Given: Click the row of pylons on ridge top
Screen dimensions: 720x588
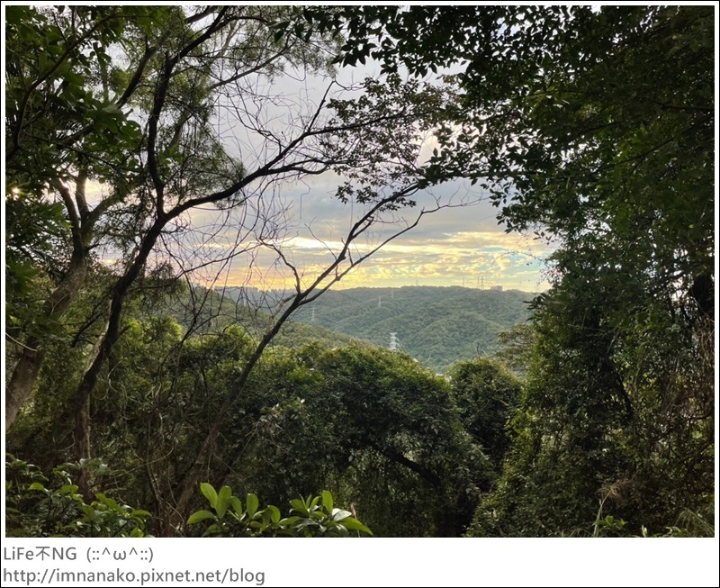Looking at the screenshot, I should [x=475, y=282].
